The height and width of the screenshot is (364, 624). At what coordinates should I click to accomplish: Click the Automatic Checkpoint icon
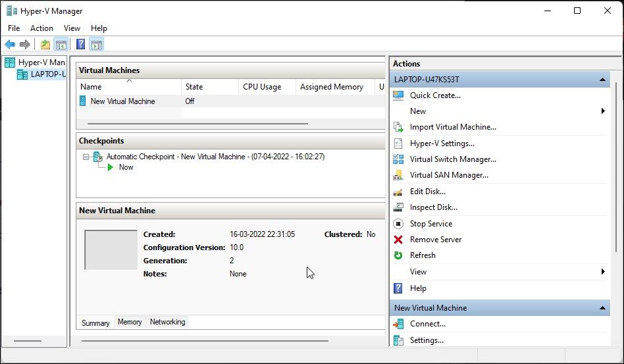point(98,157)
